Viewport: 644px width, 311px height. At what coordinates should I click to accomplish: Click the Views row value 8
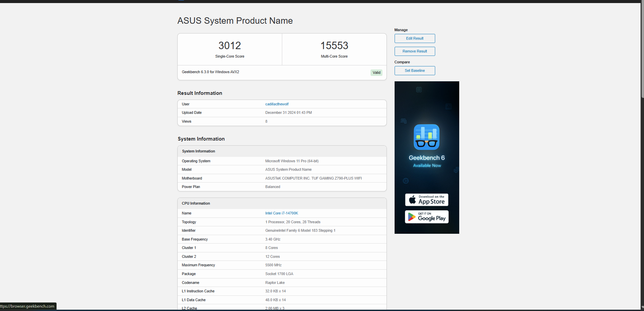coord(266,121)
